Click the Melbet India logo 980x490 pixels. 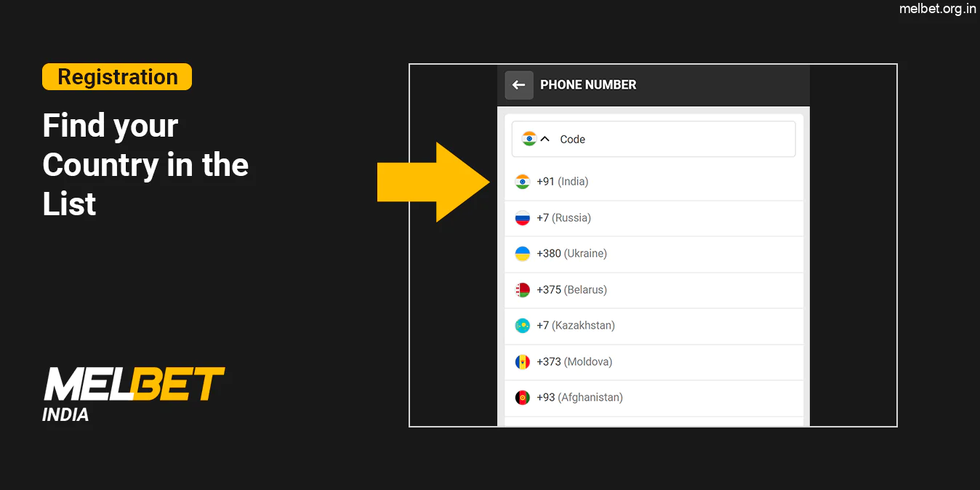(134, 385)
